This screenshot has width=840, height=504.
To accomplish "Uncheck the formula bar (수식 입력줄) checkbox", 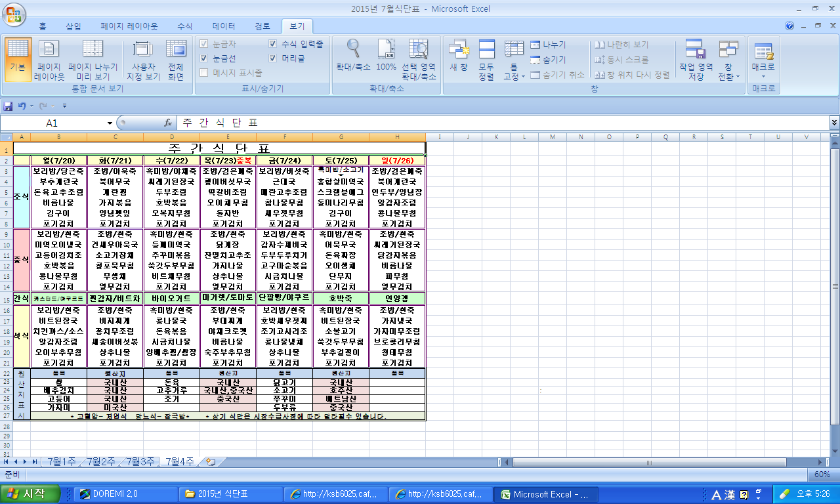I will [273, 44].
